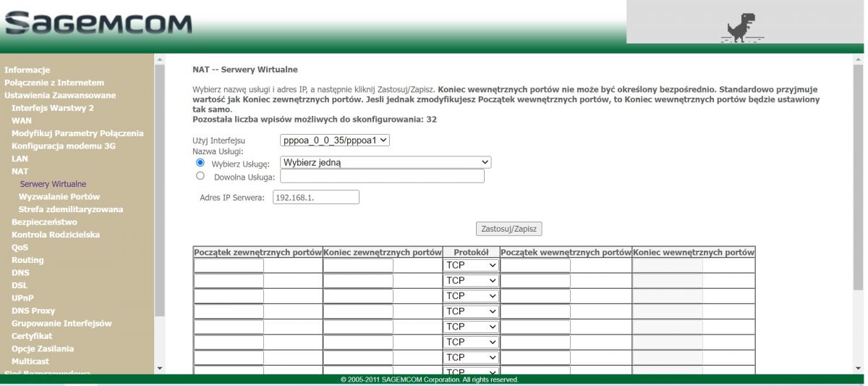The width and height of the screenshot is (868, 386).
Task: Open Strefa zdemilitaryzowana page
Action: click(x=71, y=209)
